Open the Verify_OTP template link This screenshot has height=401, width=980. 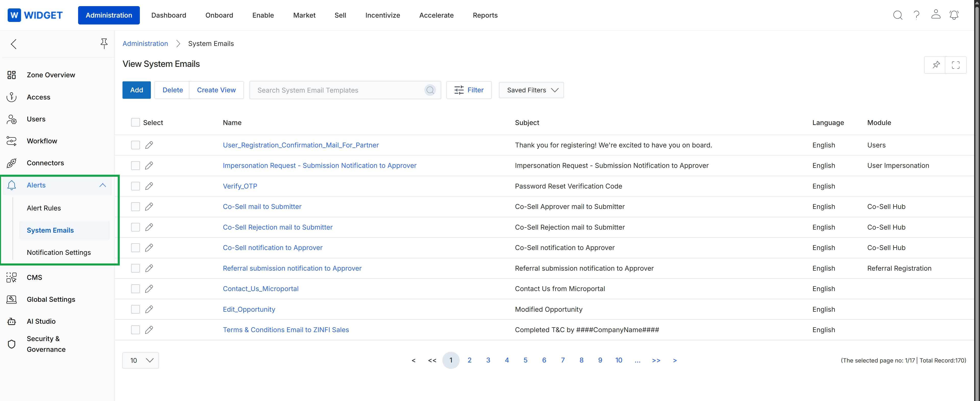tap(240, 186)
